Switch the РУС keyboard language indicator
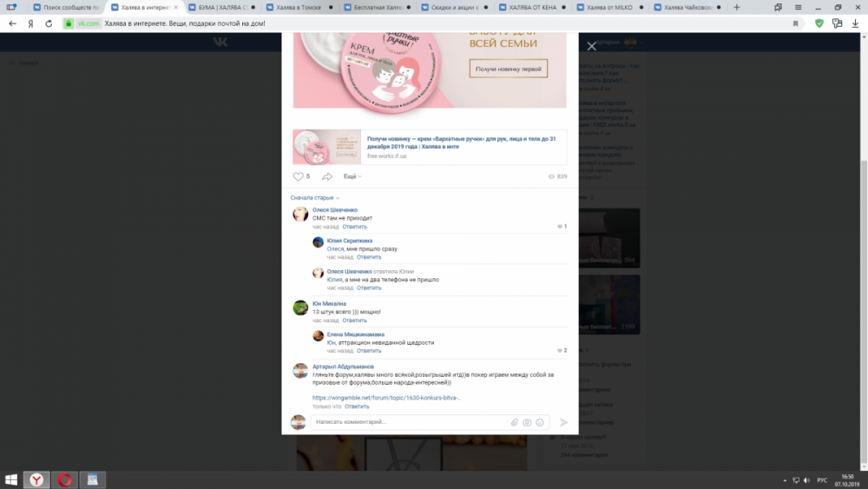868x489 pixels. pyautogui.click(x=822, y=480)
